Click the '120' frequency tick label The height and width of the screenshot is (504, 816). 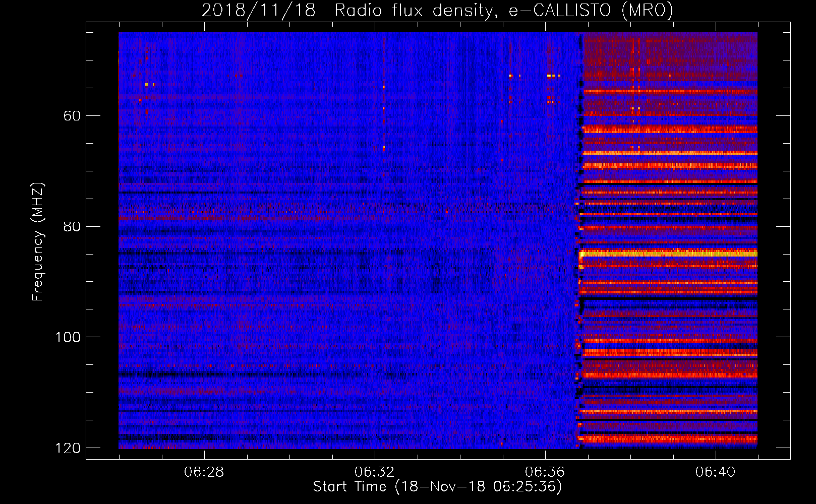tap(68, 448)
